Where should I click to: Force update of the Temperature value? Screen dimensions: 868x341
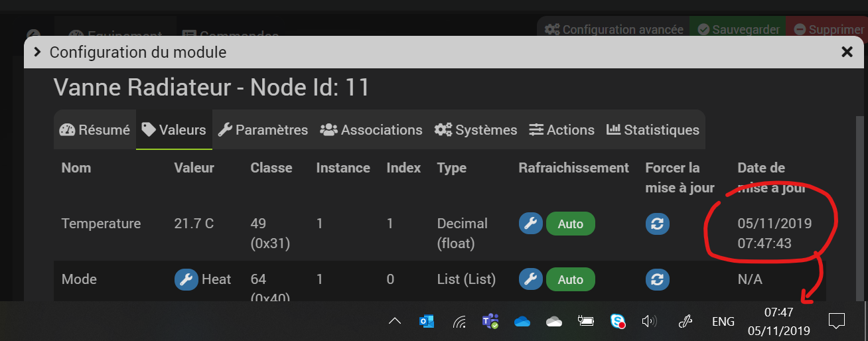pos(658,224)
